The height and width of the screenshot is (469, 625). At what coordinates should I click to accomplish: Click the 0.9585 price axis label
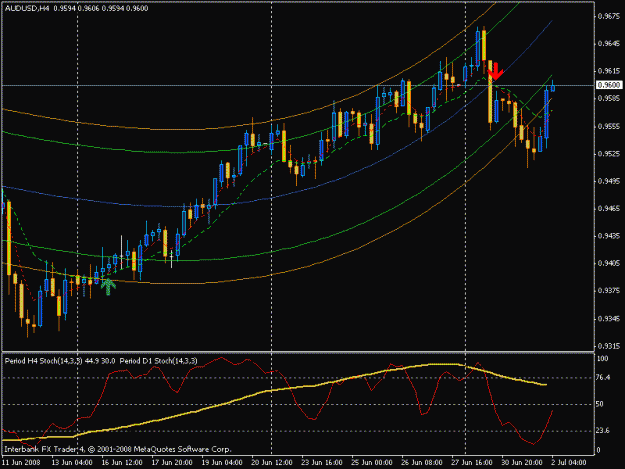click(609, 98)
